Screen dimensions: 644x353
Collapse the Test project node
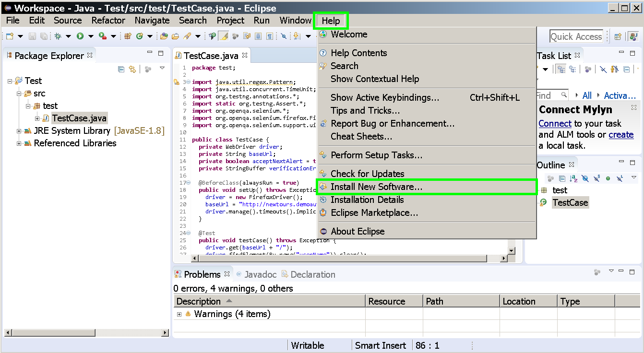click(10, 81)
